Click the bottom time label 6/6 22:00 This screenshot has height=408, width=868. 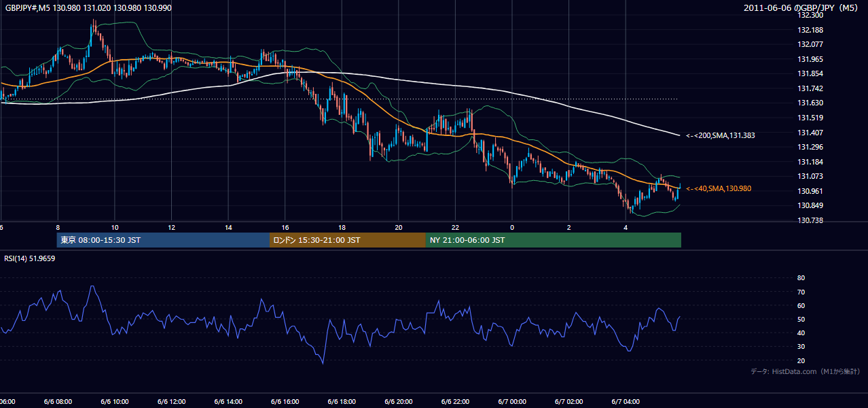pyautogui.click(x=455, y=402)
